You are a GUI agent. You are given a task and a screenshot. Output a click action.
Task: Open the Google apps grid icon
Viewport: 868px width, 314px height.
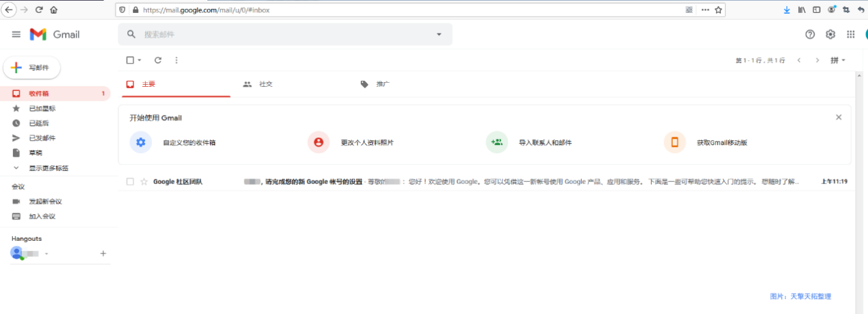[x=851, y=34]
